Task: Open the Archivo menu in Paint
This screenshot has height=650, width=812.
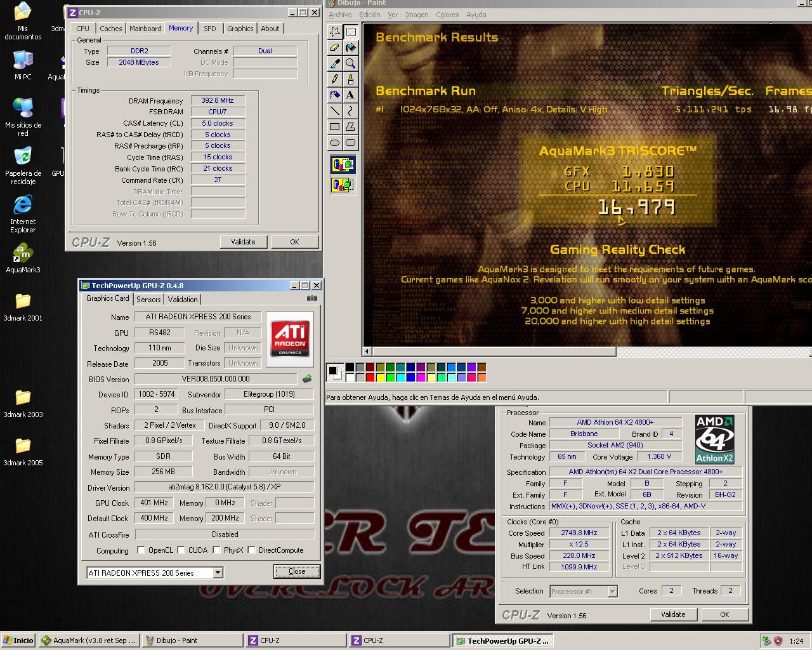Action: click(340, 15)
